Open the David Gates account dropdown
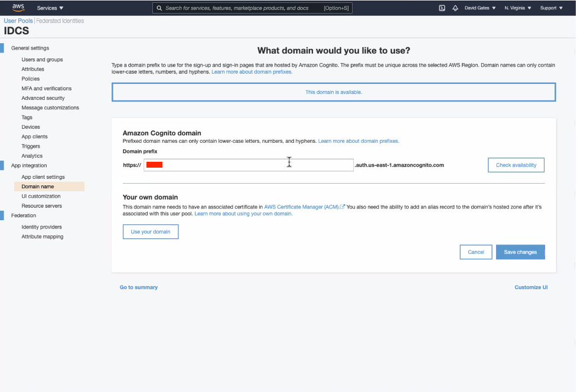Viewport: 577px width, 392px height. pos(480,8)
